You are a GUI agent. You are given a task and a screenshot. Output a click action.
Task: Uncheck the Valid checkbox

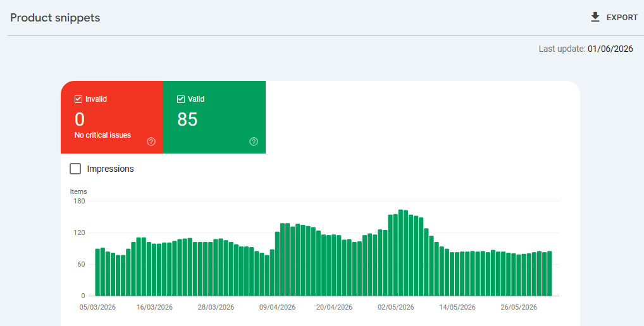[x=181, y=99]
